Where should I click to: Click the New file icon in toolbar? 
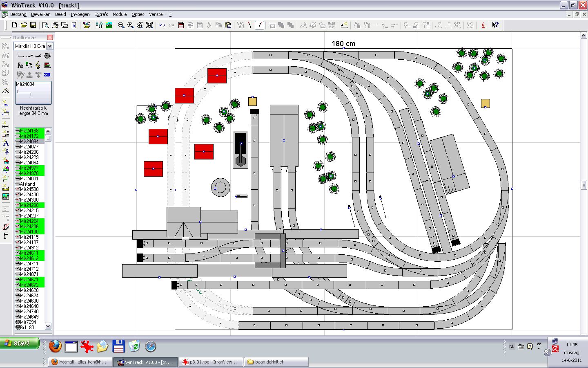[14, 25]
